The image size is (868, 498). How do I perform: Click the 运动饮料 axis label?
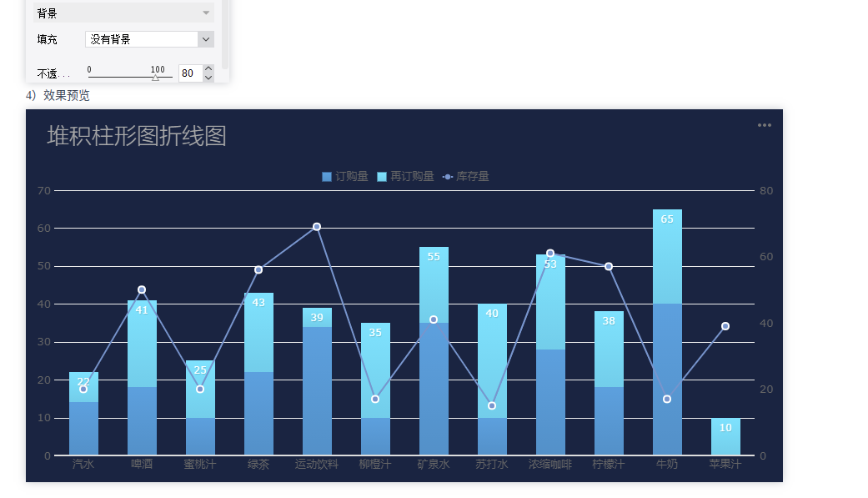coord(317,464)
